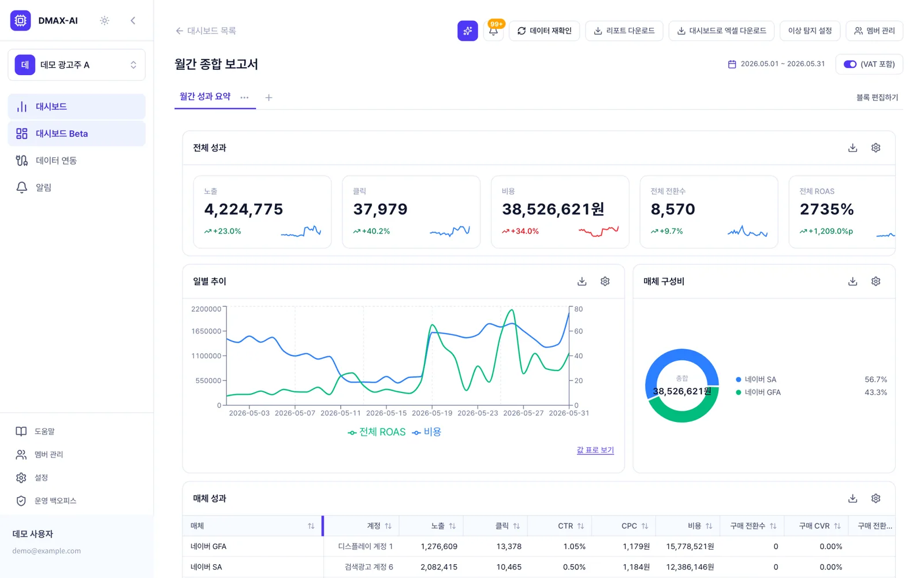Click the 데이터 재확인 button

(544, 31)
